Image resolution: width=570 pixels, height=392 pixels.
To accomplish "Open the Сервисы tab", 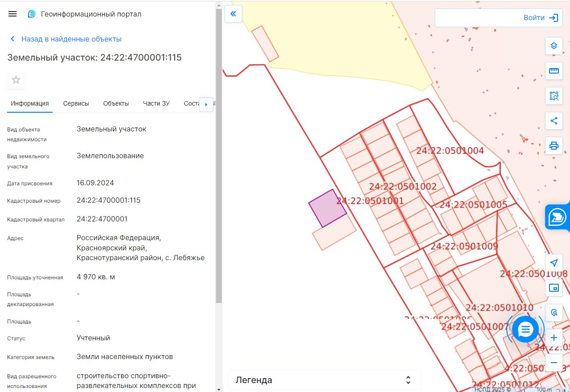I will (76, 103).
